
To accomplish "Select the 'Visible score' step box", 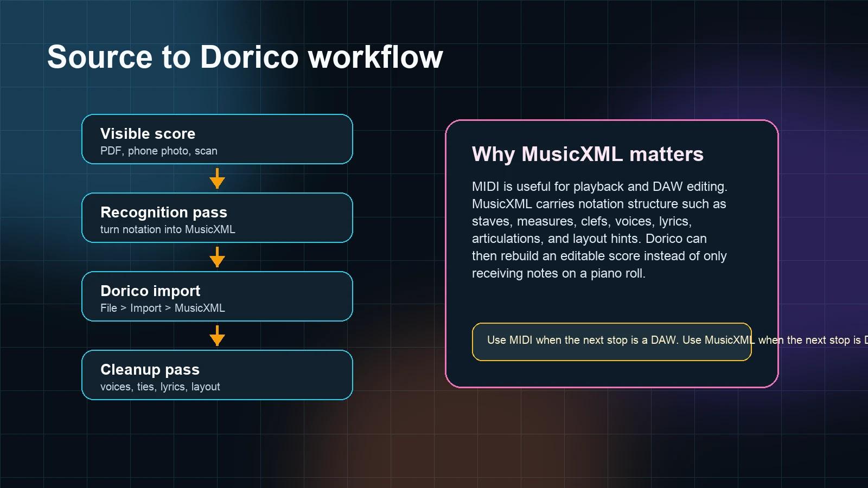I will point(217,139).
